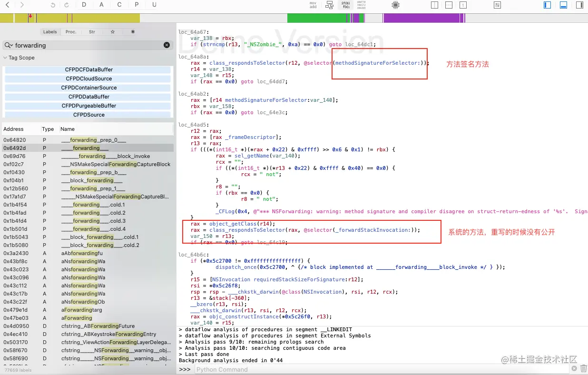Select the Str tab
588x375 pixels.
tap(92, 32)
